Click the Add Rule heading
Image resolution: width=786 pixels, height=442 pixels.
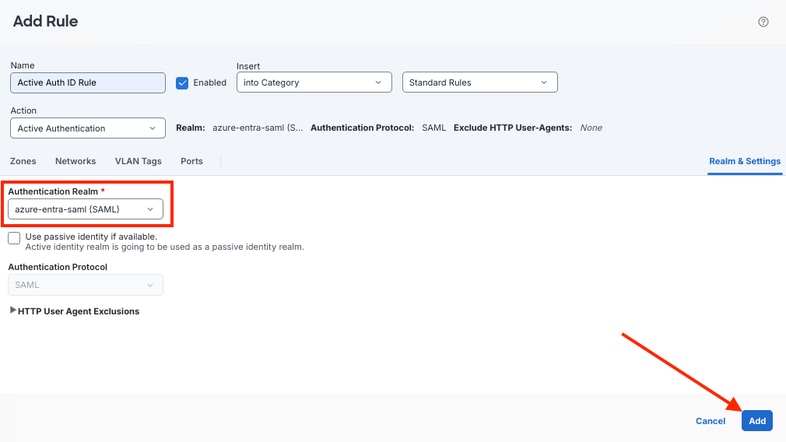click(46, 21)
